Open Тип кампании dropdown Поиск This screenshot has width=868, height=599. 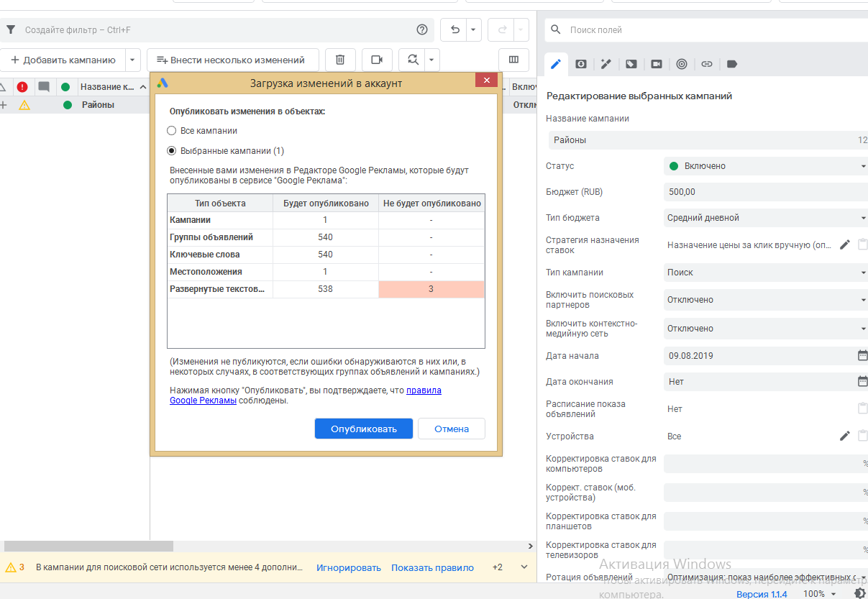766,273
